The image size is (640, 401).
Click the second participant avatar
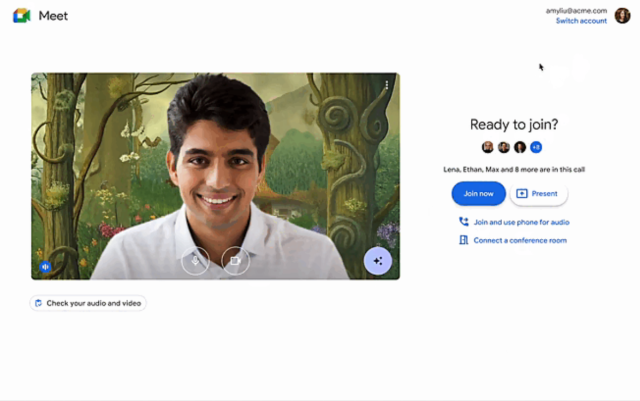click(x=504, y=147)
